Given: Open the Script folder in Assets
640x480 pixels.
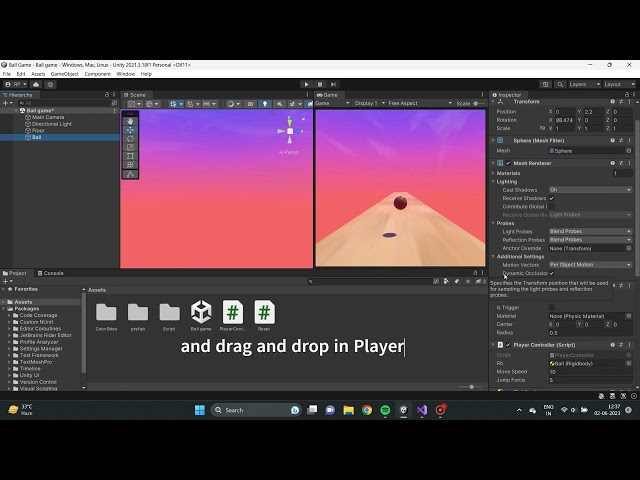Looking at the screenshot, I should click(x=169, y=316).
